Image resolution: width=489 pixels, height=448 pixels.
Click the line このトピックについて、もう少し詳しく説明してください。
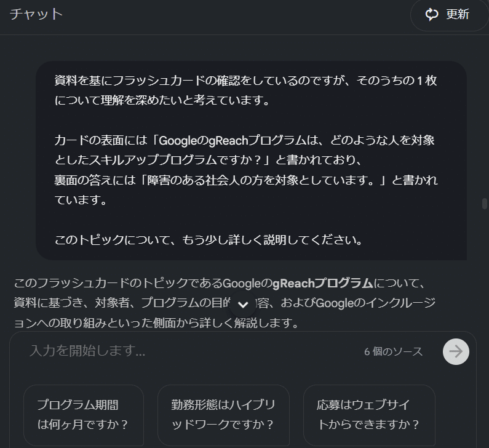pyautogui.click(x=209, y=240)
